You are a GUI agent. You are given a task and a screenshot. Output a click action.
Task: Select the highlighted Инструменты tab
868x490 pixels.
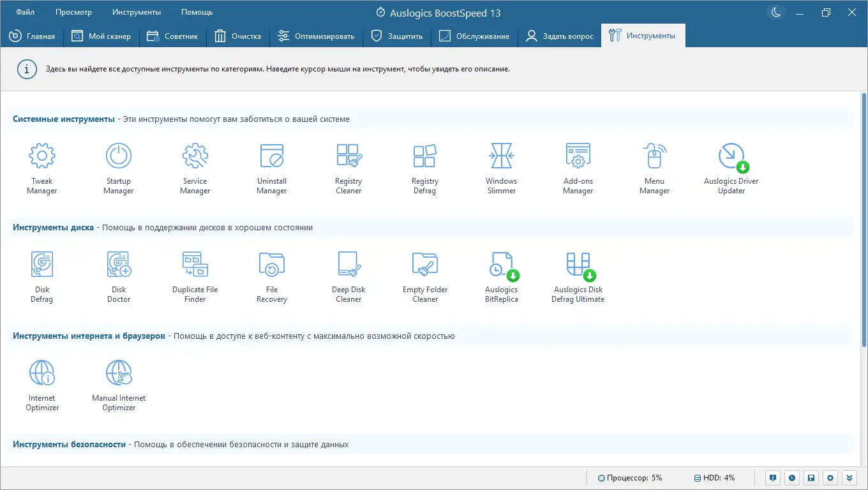tap(643, 36)
